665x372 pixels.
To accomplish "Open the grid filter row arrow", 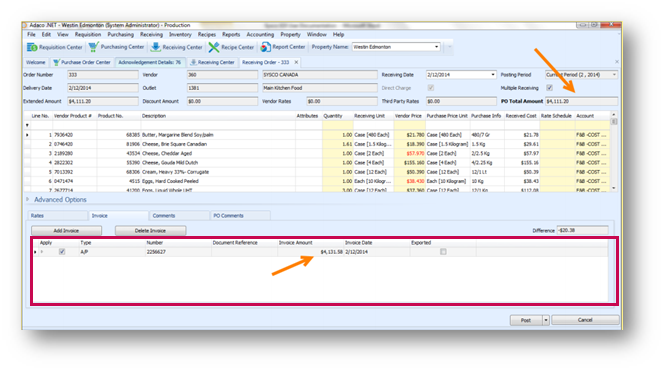I will [x=27, y=125].
